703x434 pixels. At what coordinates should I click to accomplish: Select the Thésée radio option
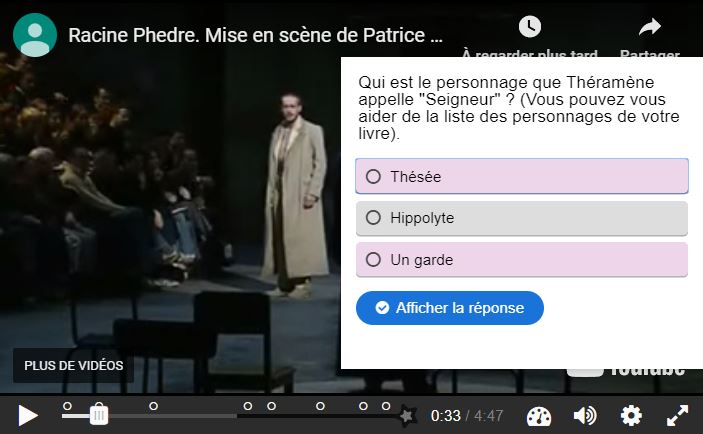click(522, 176)
